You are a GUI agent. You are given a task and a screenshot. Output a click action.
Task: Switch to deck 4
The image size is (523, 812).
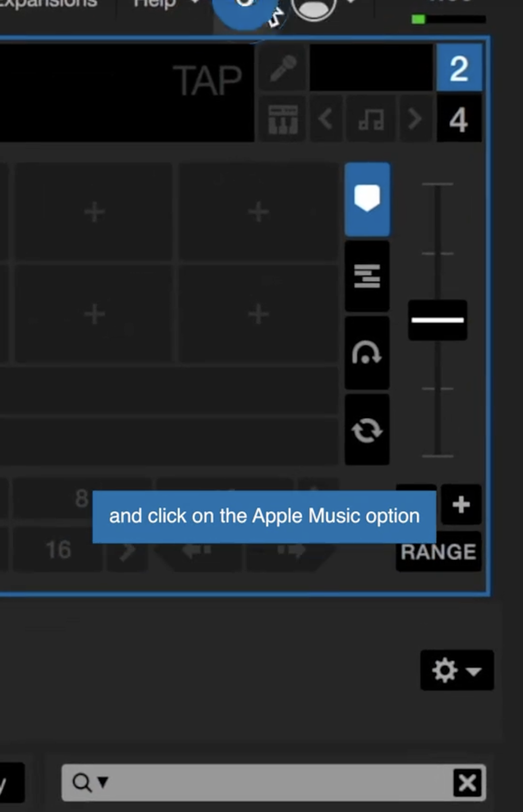(x=459, y=121)
